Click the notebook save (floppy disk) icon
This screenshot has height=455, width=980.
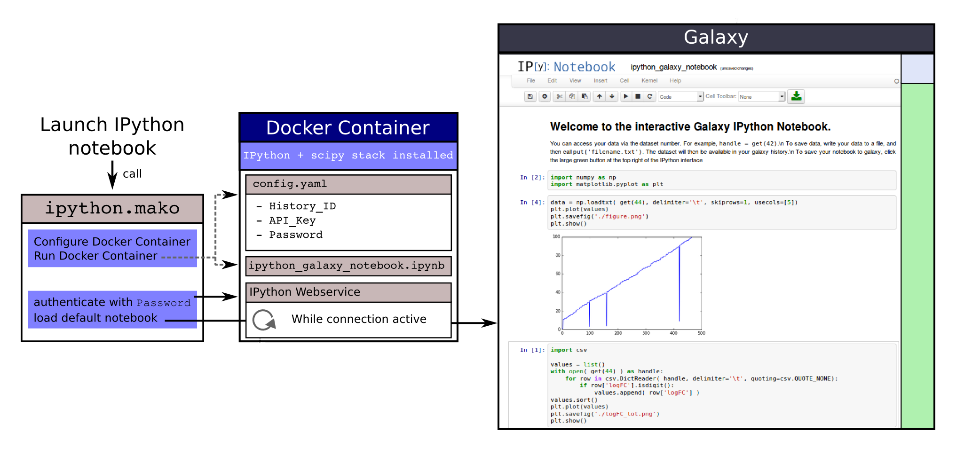[530, 96]
